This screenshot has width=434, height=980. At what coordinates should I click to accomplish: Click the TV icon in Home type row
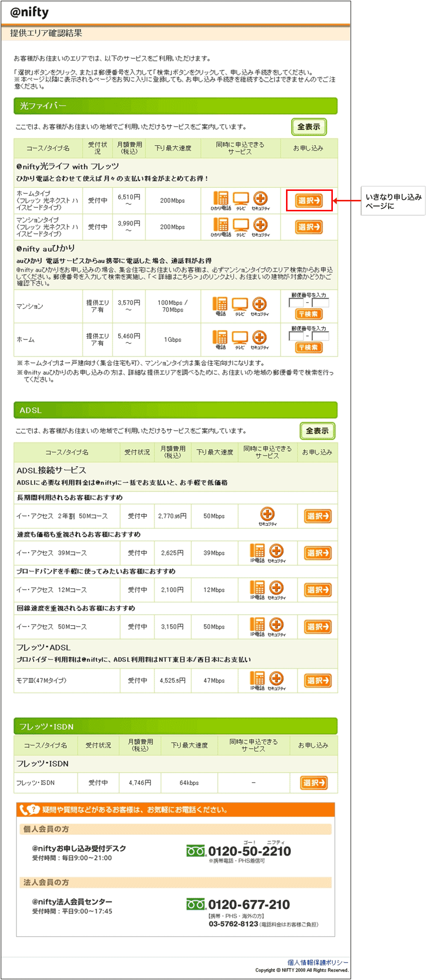tap(241, 200)
